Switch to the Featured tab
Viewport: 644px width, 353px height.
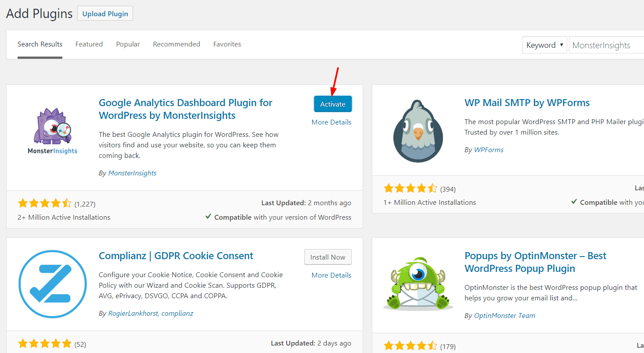89,44
